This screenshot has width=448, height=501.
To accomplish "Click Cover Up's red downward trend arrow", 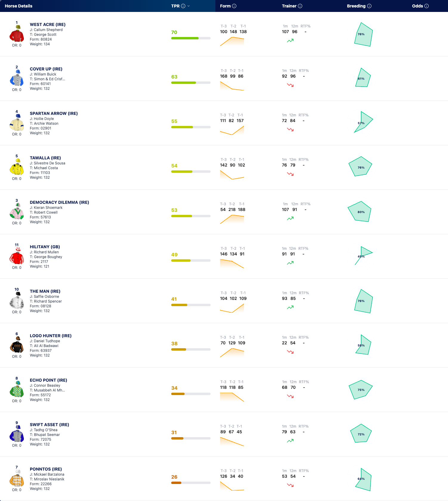I will tap(290, 85).
